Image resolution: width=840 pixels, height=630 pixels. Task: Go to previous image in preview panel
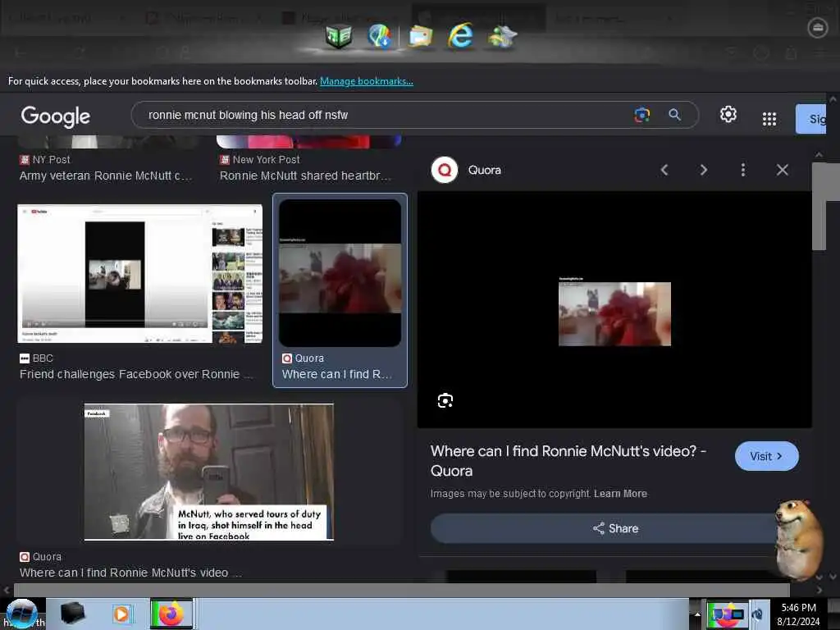[664, 170]
